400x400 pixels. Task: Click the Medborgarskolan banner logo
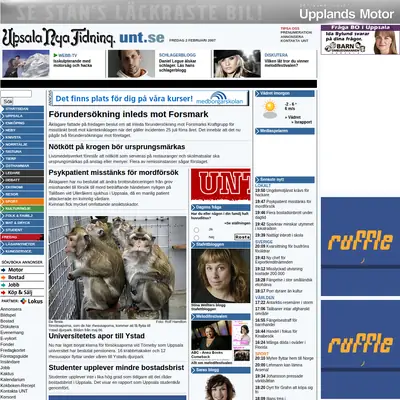tap(219, 98)
